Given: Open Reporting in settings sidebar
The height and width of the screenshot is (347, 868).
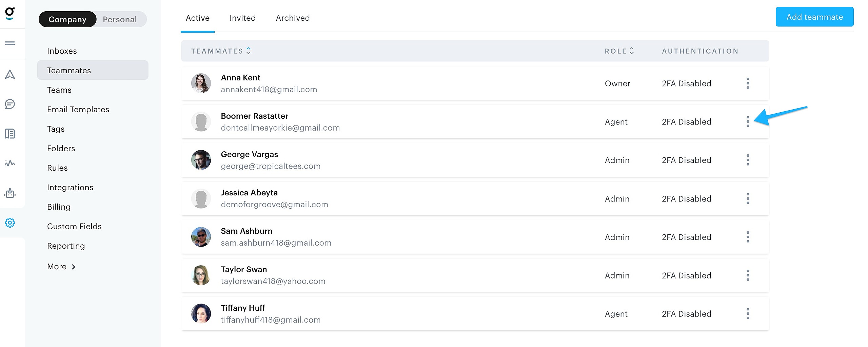Looking at the screenshot, I should coord(66,246).
